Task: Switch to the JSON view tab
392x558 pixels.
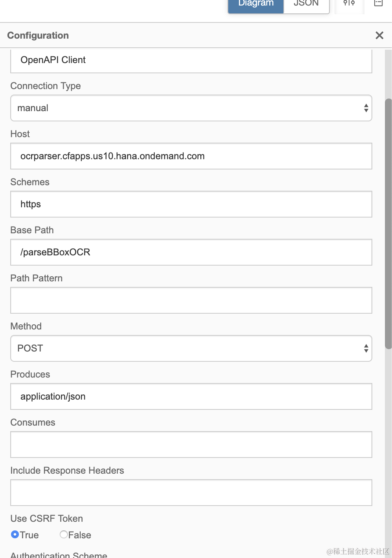Action: 306,5
